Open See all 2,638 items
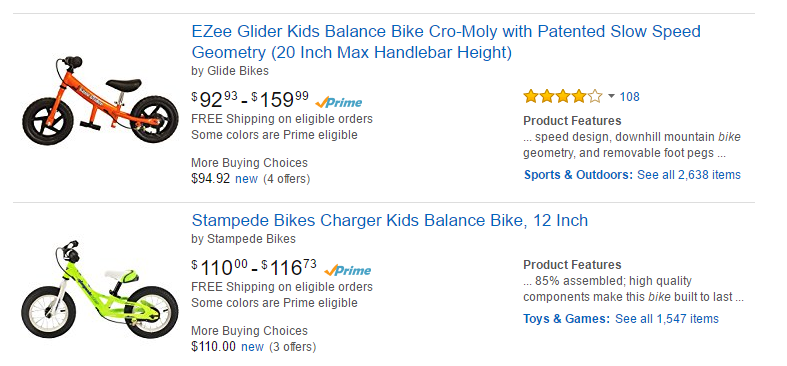787x366 pixels. point(689,175)
